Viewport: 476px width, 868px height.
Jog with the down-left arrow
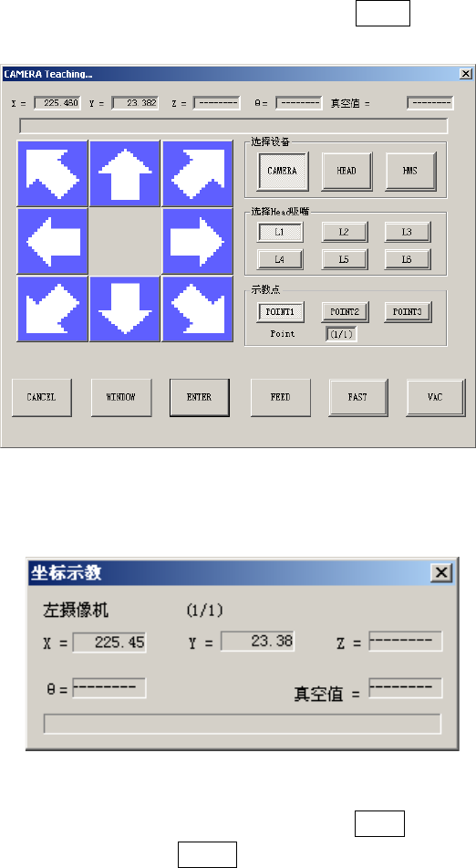click(x=53, y=309)
